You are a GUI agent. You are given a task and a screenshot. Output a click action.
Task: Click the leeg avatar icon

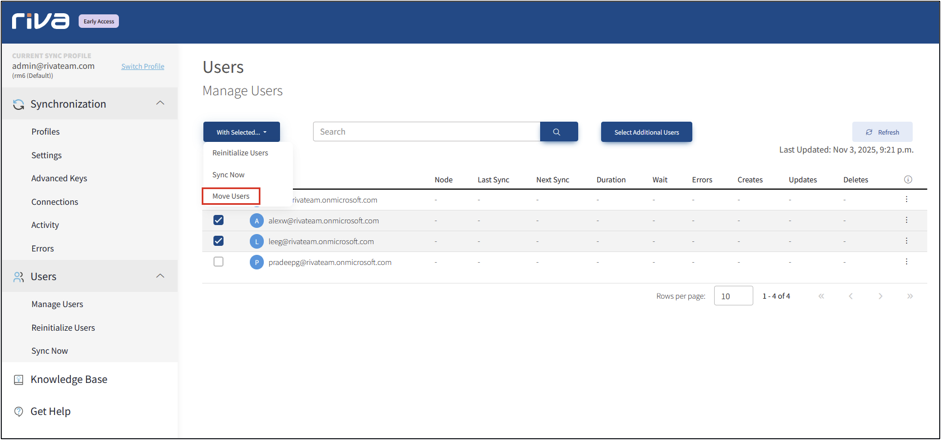click(257, 241)
